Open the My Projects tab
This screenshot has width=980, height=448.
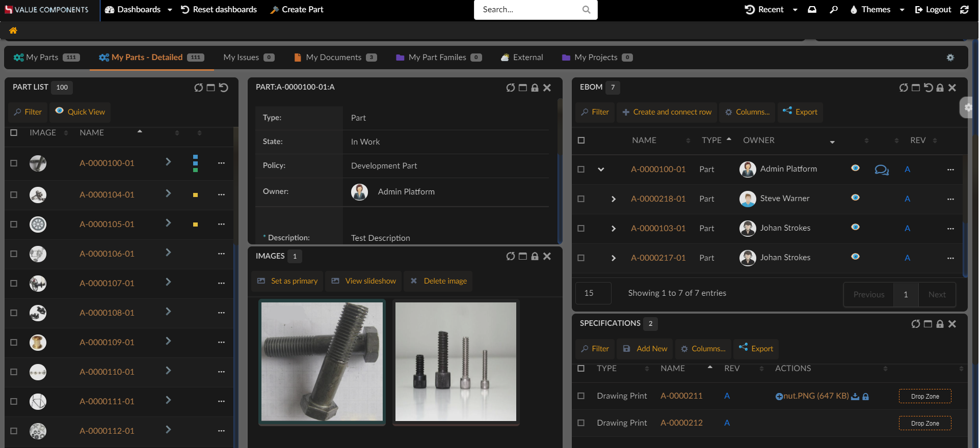(x=596, y=58)
